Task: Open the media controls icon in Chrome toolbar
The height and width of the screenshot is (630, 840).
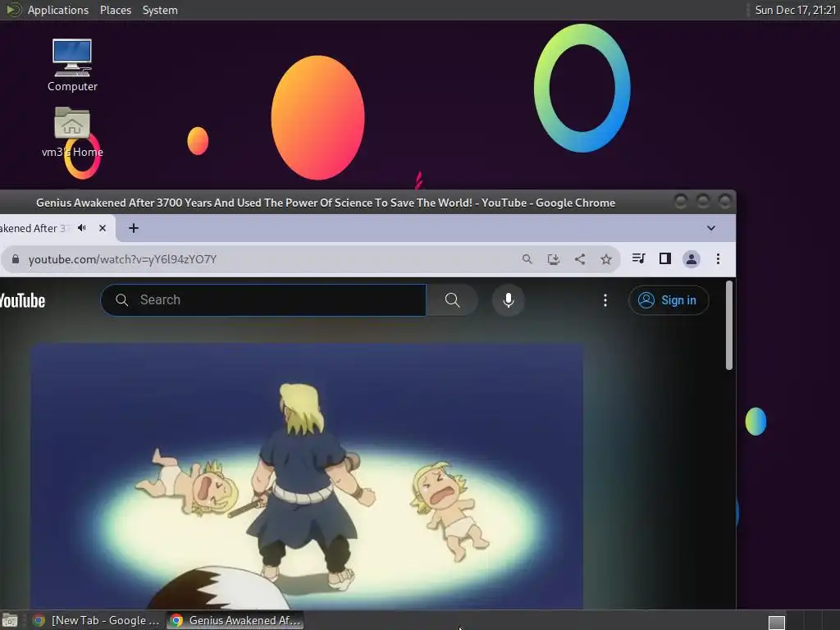Action: click(638, 258)
